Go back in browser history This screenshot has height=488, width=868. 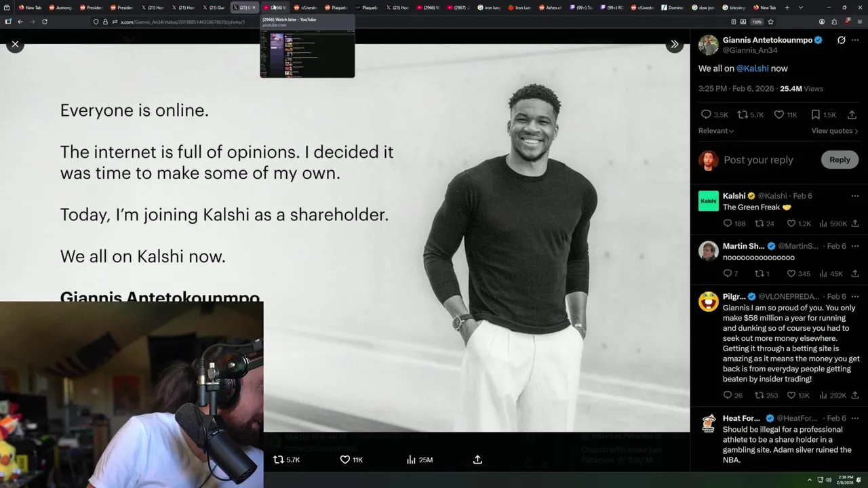(x=20, y=22)
